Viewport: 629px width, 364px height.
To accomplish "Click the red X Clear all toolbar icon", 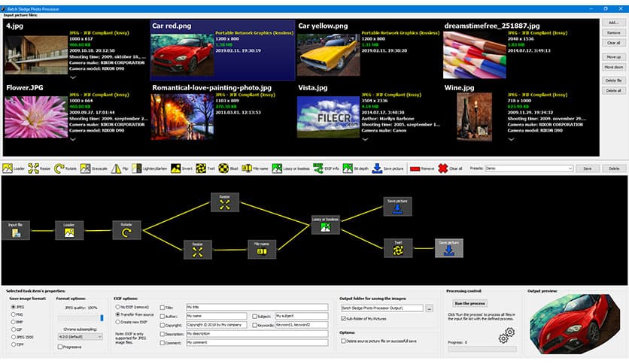I will point(443,168).
